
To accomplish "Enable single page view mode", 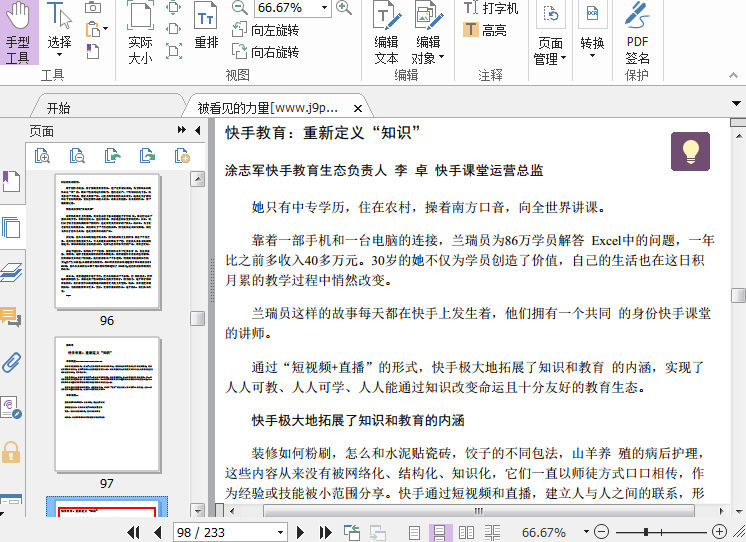I will tap(414, 532).
